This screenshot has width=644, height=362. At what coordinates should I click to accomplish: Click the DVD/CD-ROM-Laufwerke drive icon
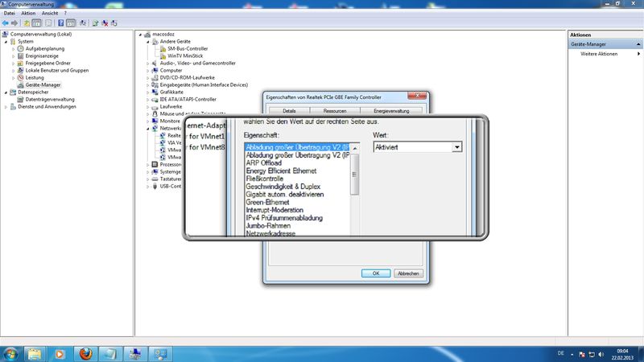pos(155,77)
